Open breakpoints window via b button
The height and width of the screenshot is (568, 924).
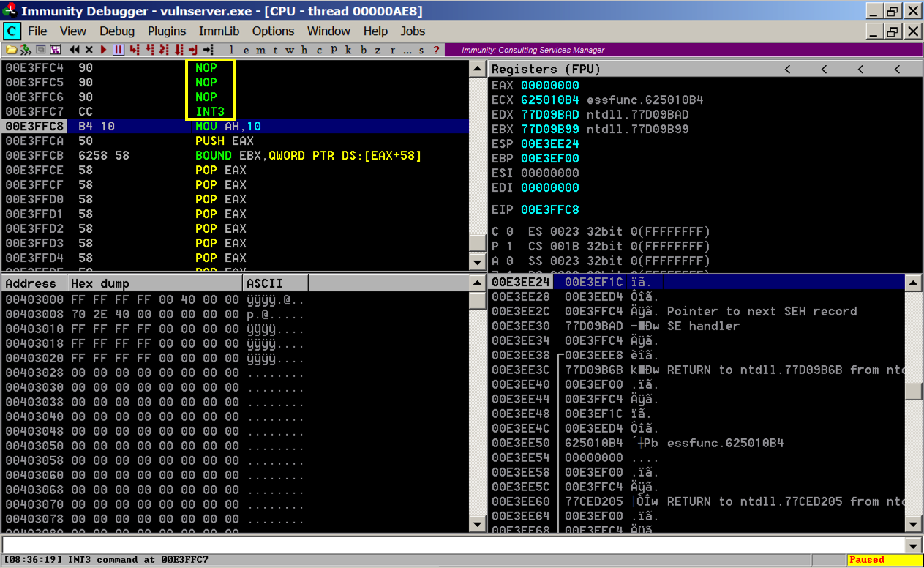point(363,50)
